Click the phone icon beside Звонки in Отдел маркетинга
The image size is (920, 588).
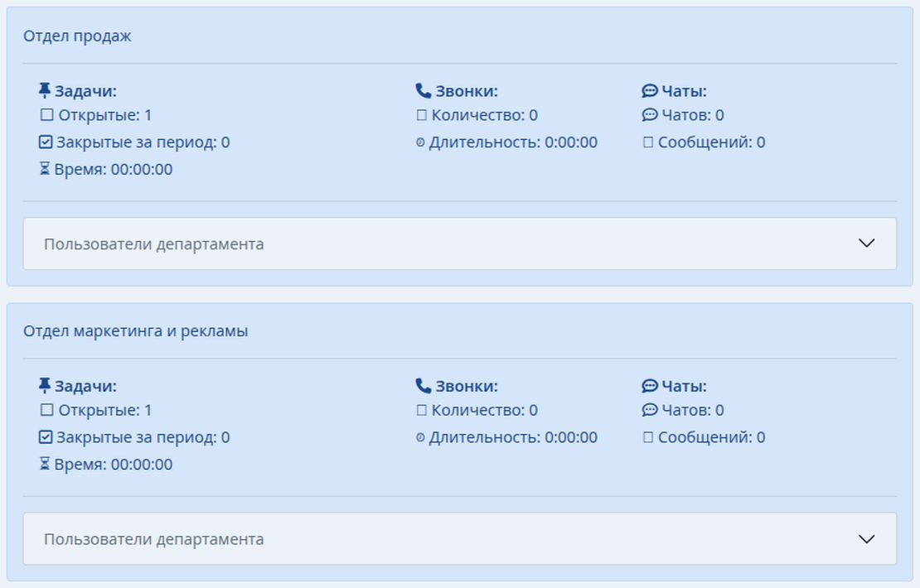point(424,386)
